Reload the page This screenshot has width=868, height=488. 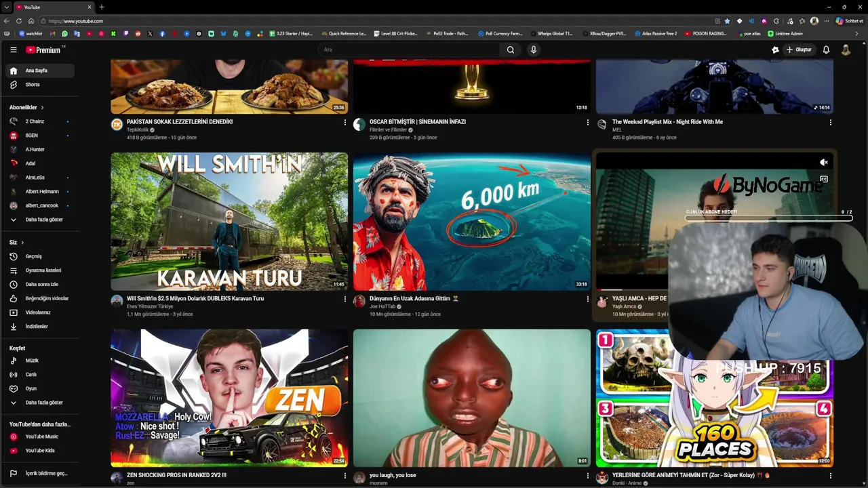point(18,21)
